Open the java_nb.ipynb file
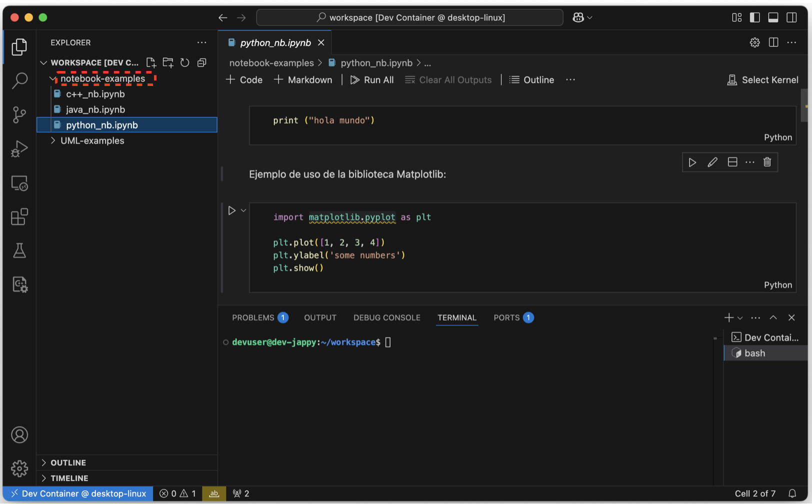 click(x=95, y=109)
